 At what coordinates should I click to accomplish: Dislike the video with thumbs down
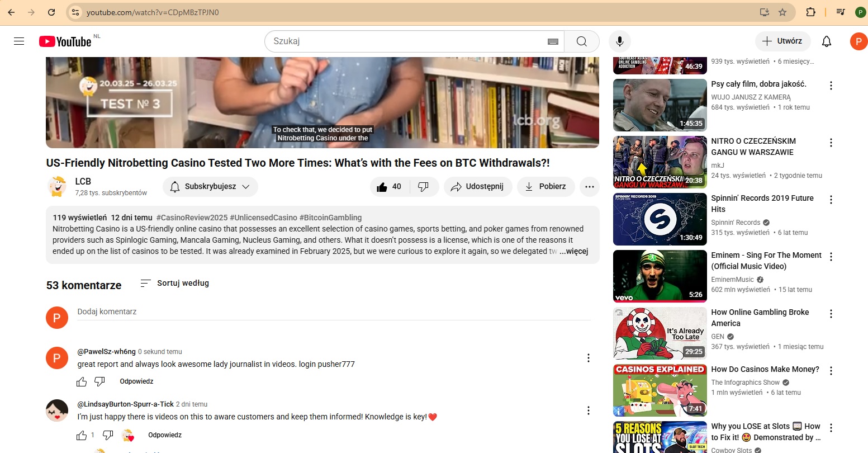coord(424,187)
